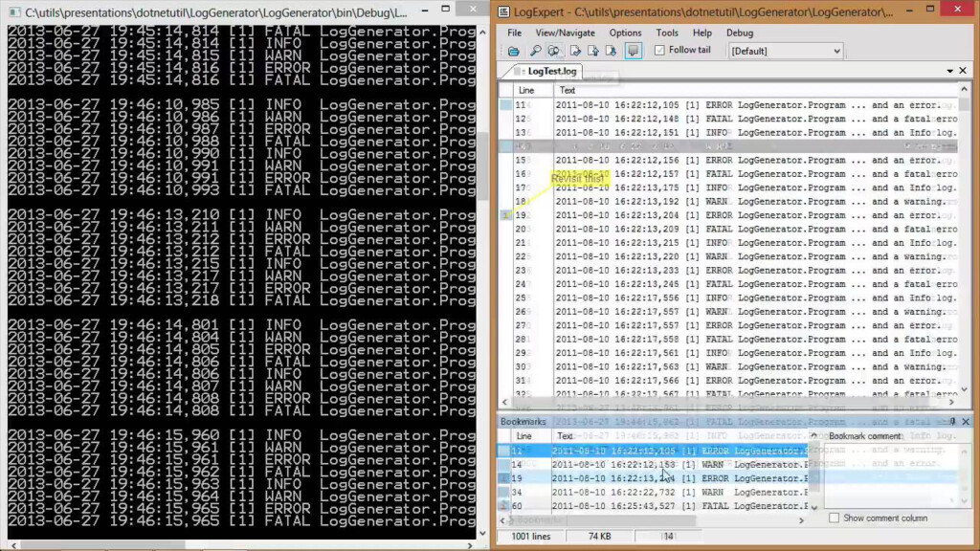Click the Text column header in Bookmarks panel

[681, 436]
